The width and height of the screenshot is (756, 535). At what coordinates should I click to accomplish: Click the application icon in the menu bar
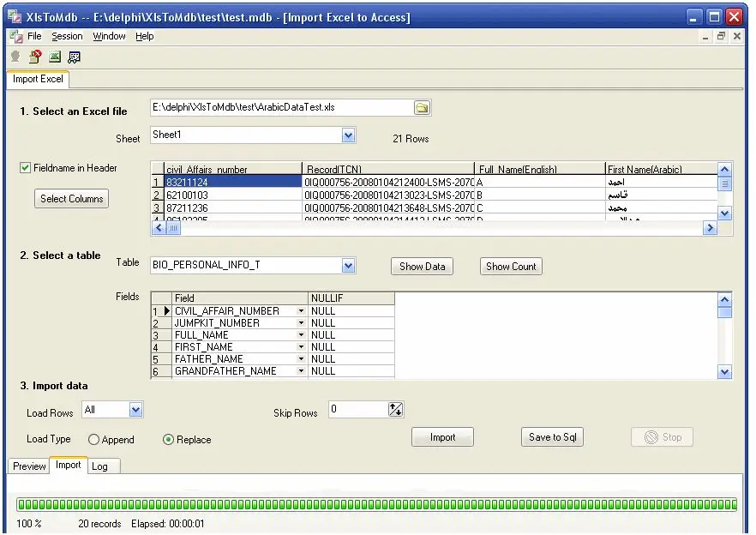15,37
